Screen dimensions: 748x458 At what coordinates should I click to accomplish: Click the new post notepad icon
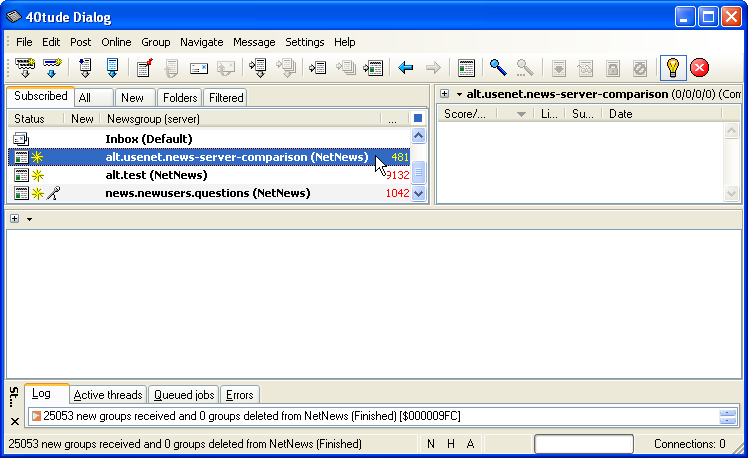pyautogui.click(x=144, y=68)
